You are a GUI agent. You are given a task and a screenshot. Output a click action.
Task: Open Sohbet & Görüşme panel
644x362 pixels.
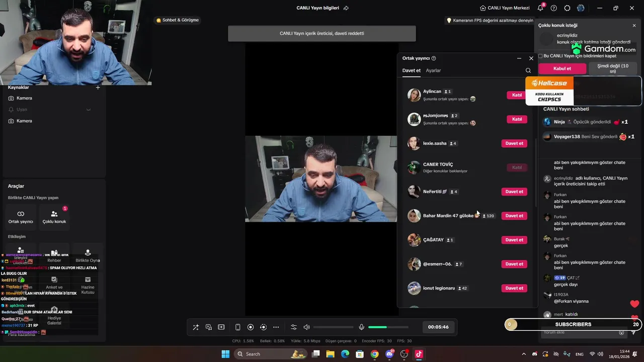pyautogui.click(x=178, y=20)
